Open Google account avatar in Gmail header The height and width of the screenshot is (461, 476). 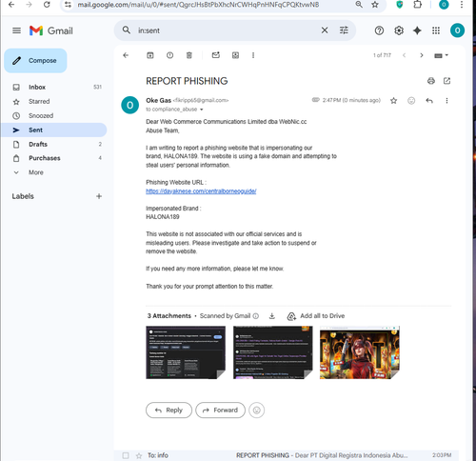click(x=457, y=30)
